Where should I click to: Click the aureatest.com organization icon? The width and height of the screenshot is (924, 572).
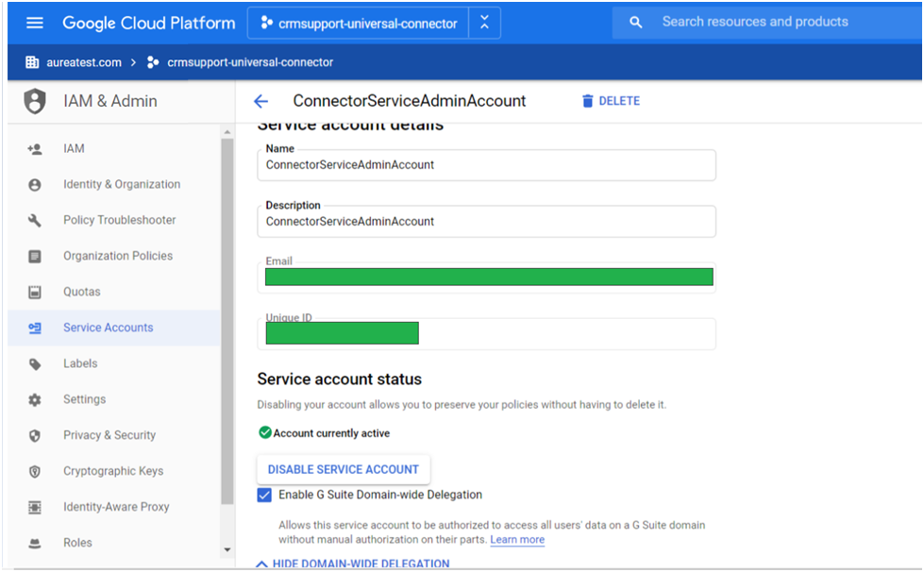click(32, 62)
